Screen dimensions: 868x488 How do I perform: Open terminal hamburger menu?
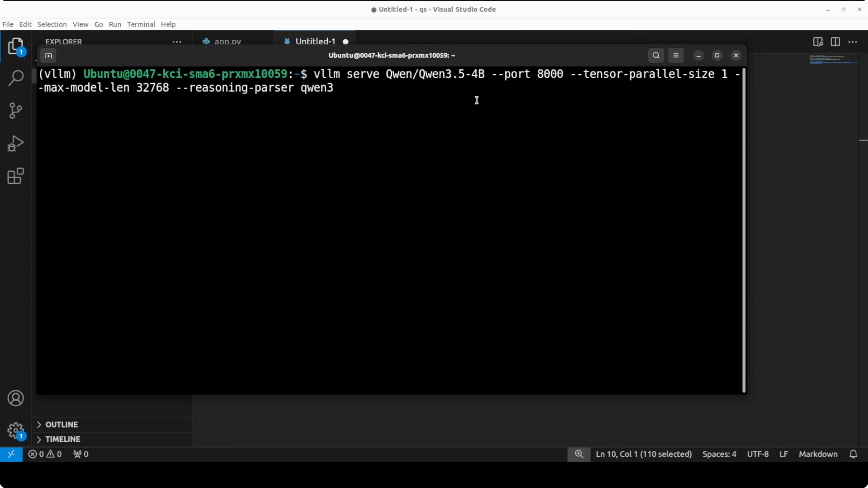(x=676, y=56)
